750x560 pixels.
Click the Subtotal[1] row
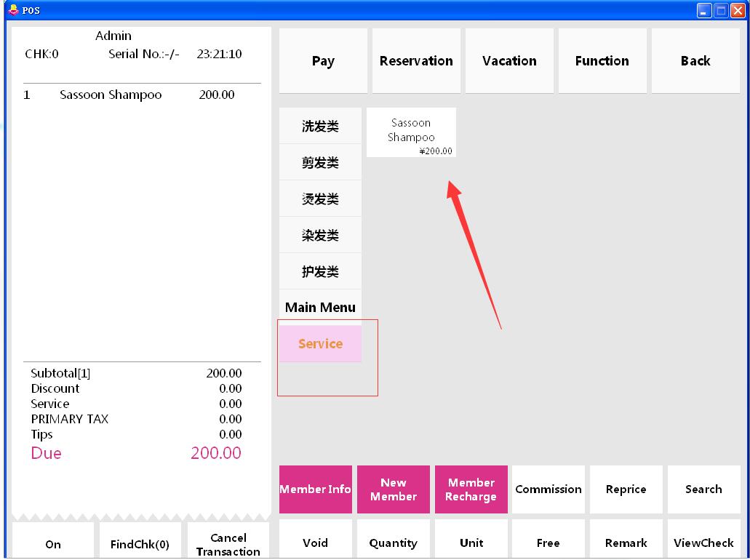(x=136, y=373)
